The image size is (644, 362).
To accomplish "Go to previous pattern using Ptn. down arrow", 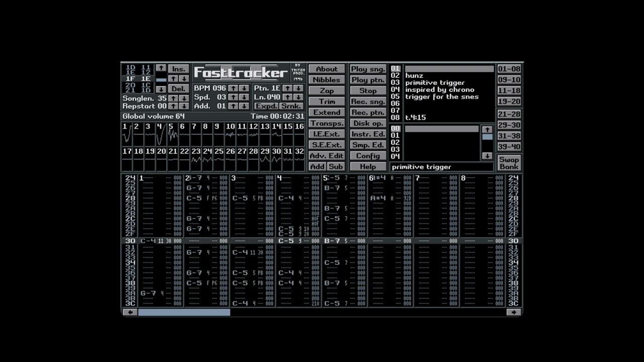I will [x=298, y=88].
